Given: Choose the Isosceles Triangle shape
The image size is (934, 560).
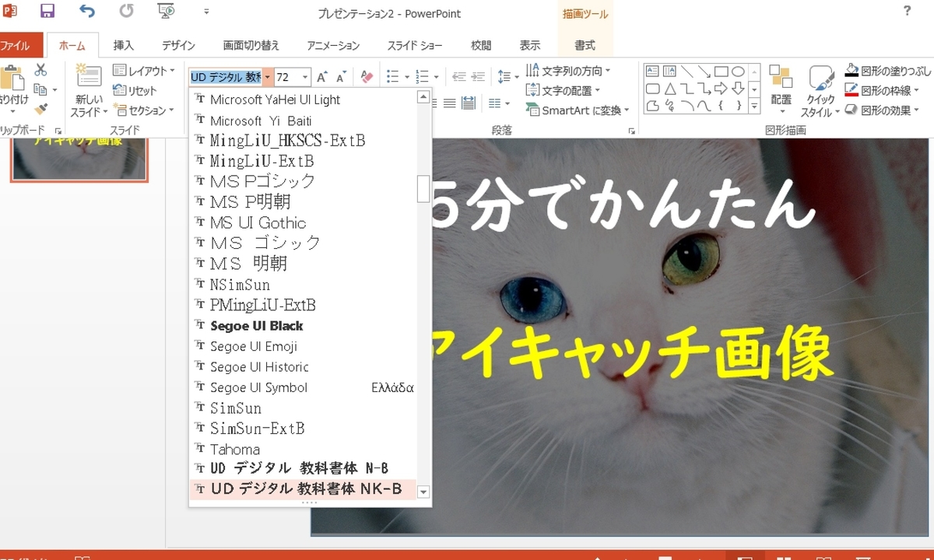Looking at the screenshot, I should [x=669, y=89].
